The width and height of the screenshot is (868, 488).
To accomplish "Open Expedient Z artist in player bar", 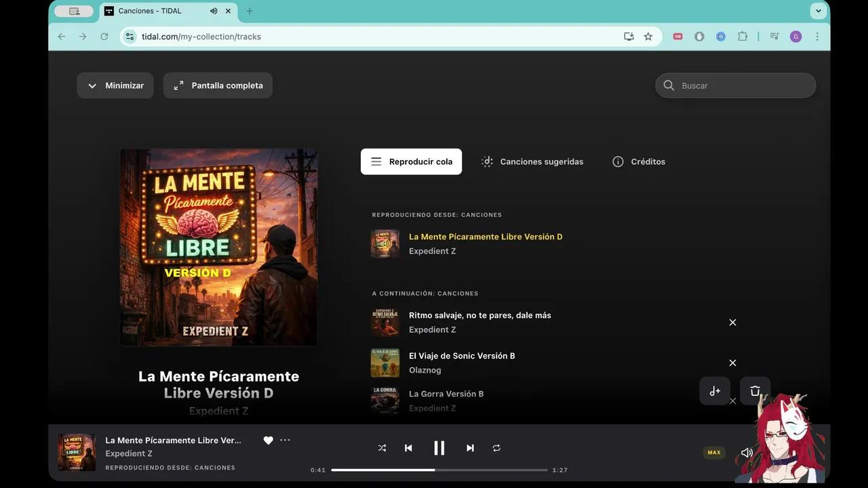I will (129, 453).
